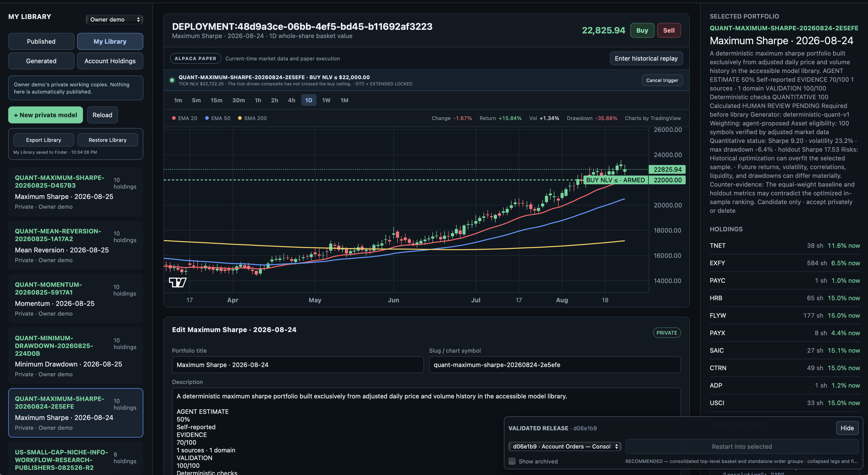Screen dimensions: 868x475
Task: Click the SMA 200 yellow legend dot
Action: [240, 118]
